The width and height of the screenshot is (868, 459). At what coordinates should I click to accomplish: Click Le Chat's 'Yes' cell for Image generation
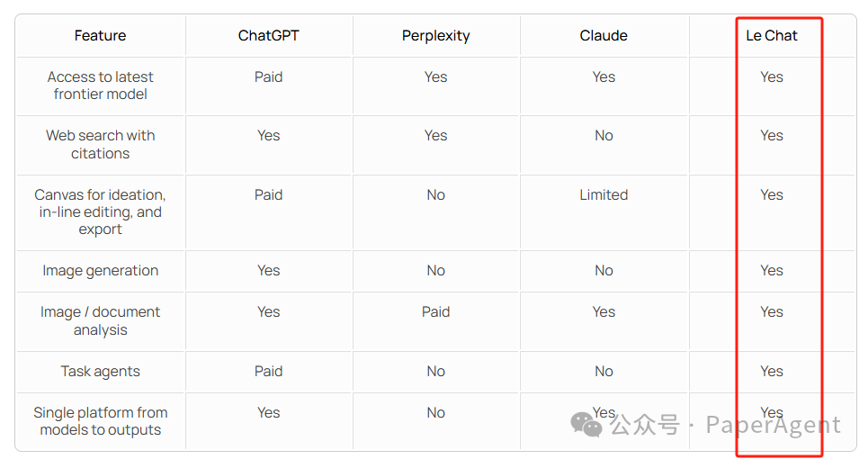pyautogui.click(x=772, y=270)
